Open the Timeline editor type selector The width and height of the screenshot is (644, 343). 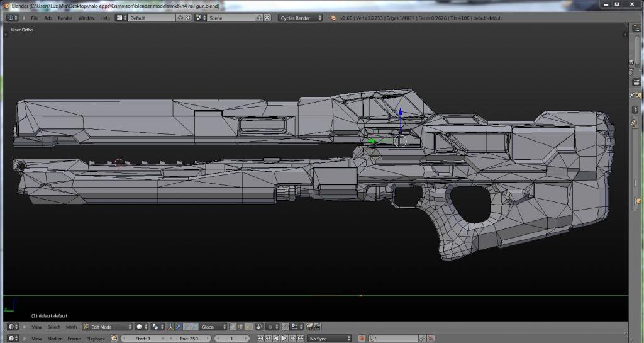coord(13,339)
